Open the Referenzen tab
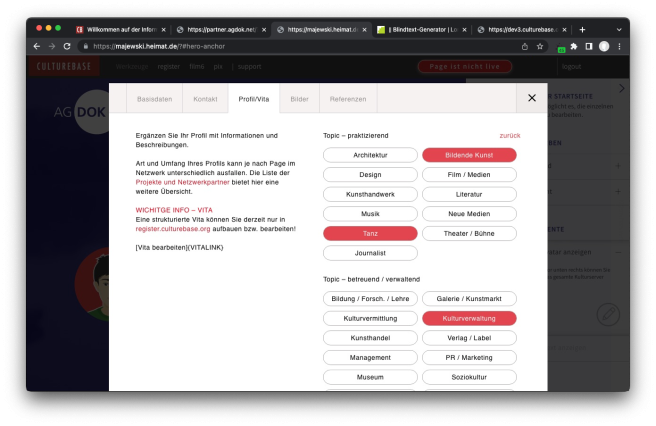Viewport: 656px width, 426px height. pyautogui.click(x=348, y=99)
